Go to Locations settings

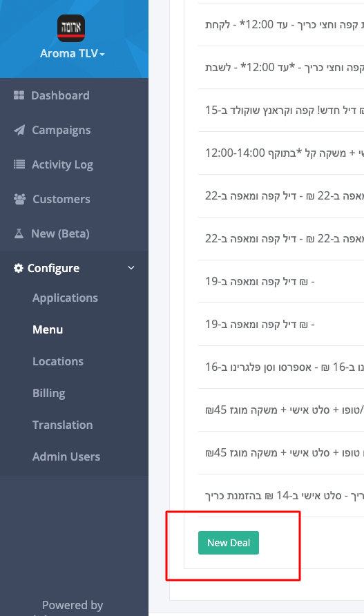(58, 361)
